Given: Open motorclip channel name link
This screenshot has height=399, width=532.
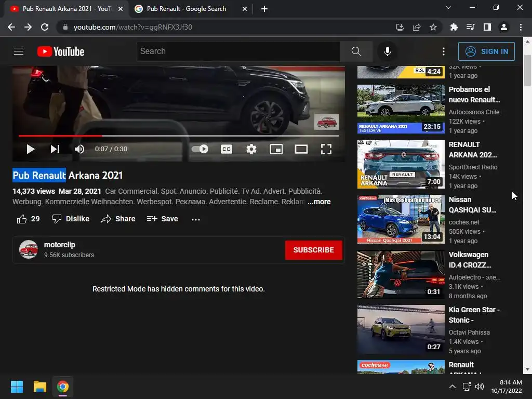Looking at the screenshot, I should tap(60, 245).
